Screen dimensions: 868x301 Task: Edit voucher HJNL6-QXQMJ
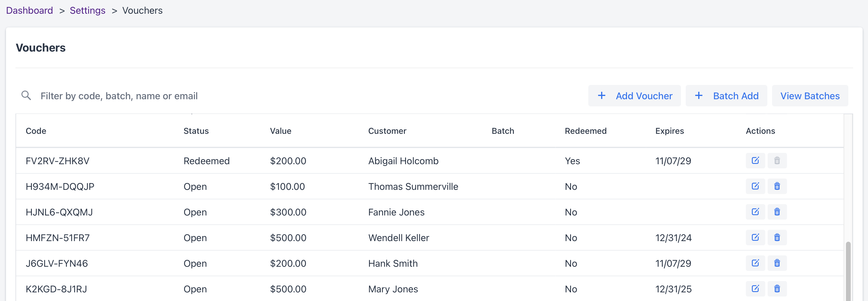[x=755, y=212]
